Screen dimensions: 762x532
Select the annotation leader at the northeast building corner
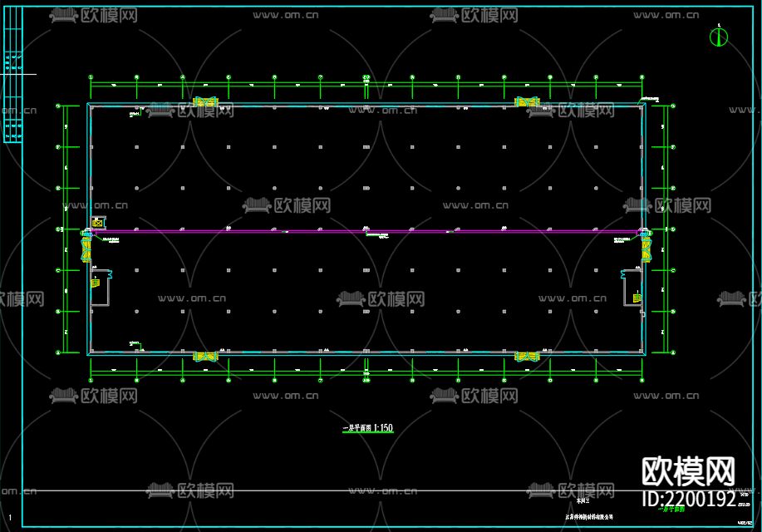click(x=649, y=100)
